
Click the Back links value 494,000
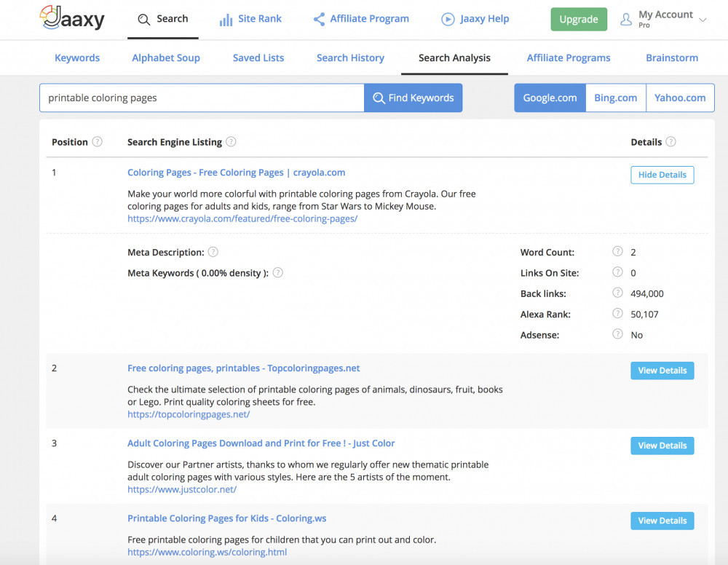point(646,294)
